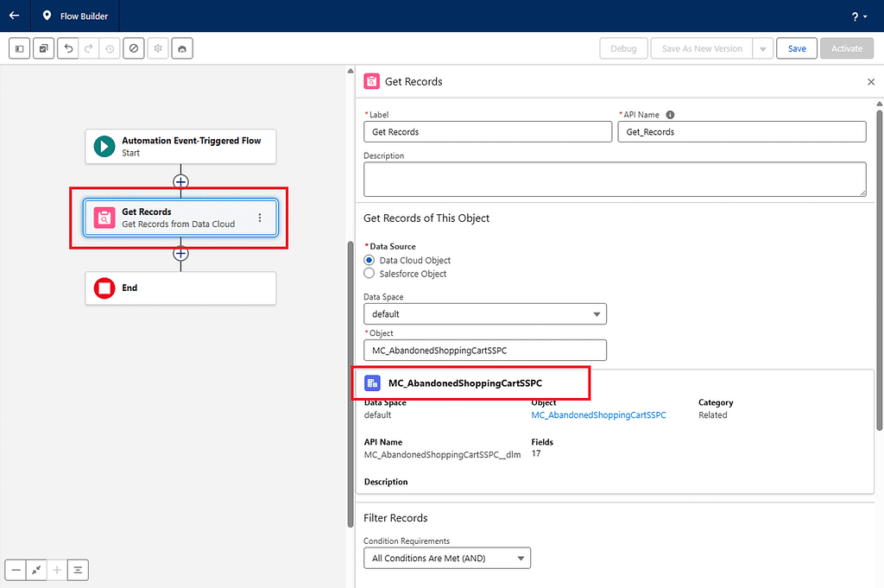Undo the last change

coord(68,48)
